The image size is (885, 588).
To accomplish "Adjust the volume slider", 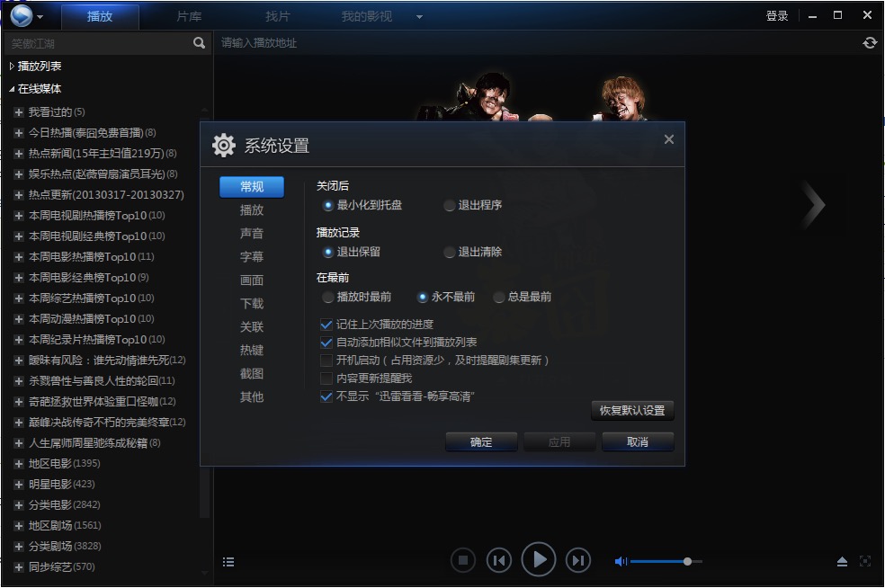I will pos(687,561).
